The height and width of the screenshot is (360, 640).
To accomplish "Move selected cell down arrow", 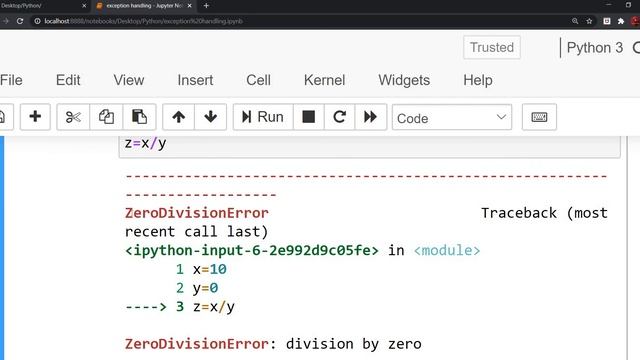I will tap(211, 117).
